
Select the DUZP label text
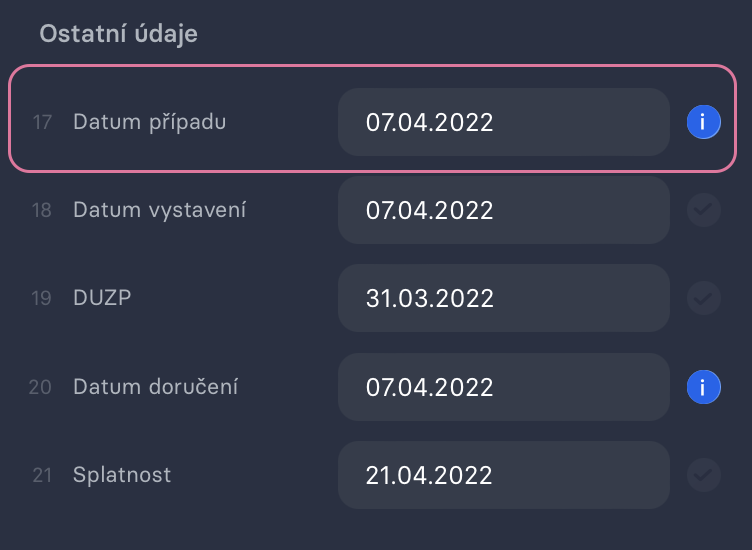point(102,298)
